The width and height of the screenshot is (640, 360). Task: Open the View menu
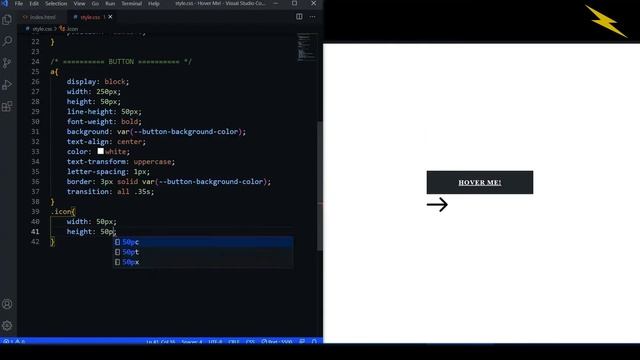click(x=79, y=3)
